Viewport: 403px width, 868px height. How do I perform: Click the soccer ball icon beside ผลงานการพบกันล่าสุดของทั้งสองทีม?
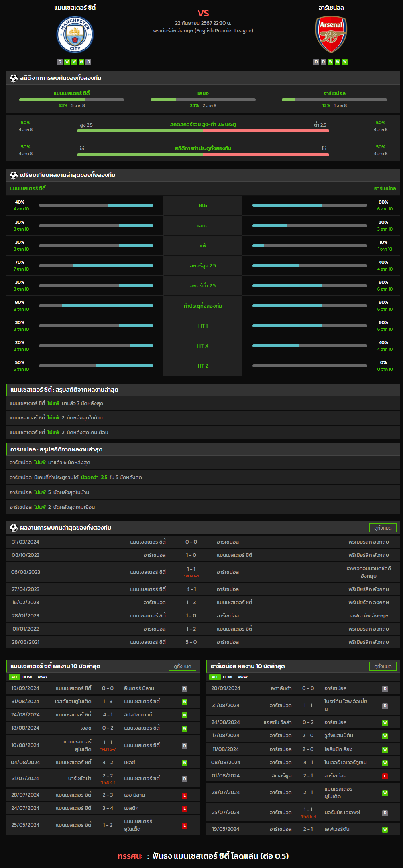coord(14,528)
